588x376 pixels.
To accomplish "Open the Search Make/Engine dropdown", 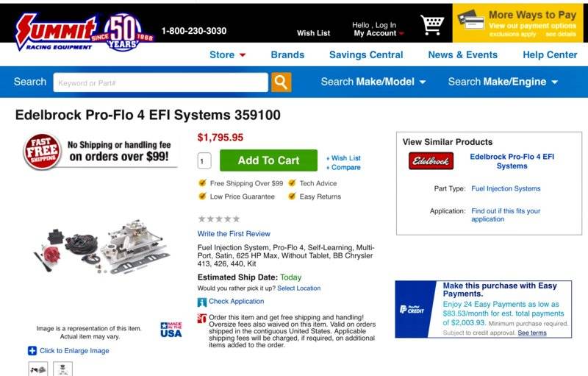I will point(503,82).
